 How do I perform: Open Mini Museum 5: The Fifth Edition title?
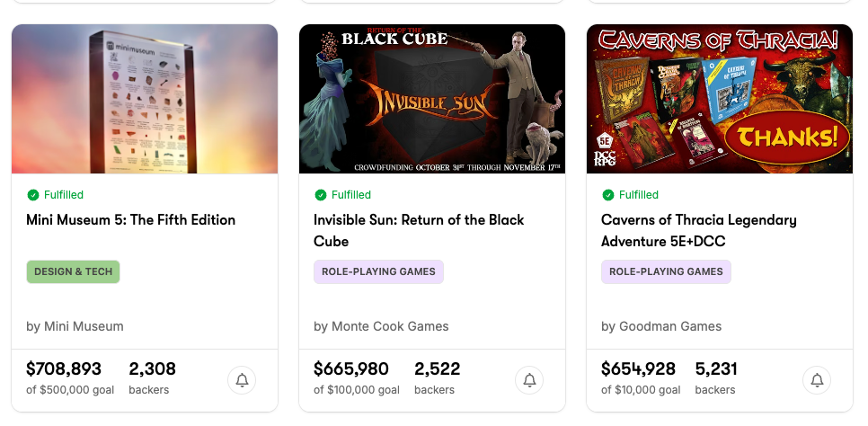pyautogui.click(x=131, y=220)
